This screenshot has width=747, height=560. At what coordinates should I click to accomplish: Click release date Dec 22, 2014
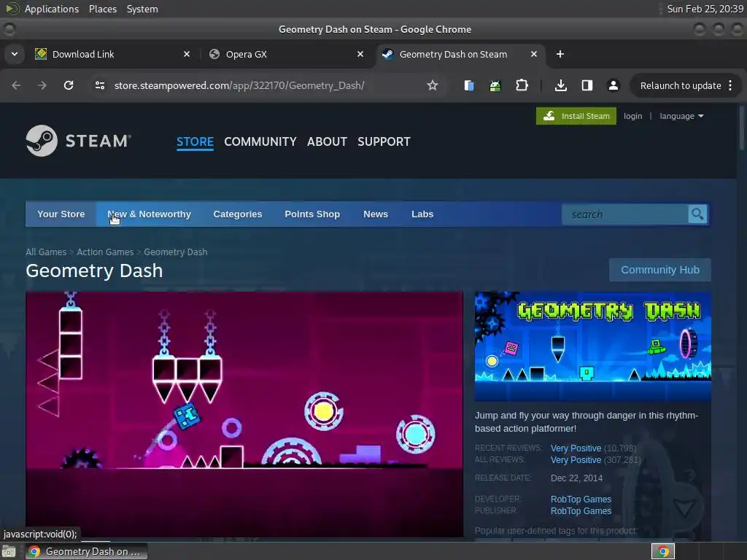click(x=576, y=478)
